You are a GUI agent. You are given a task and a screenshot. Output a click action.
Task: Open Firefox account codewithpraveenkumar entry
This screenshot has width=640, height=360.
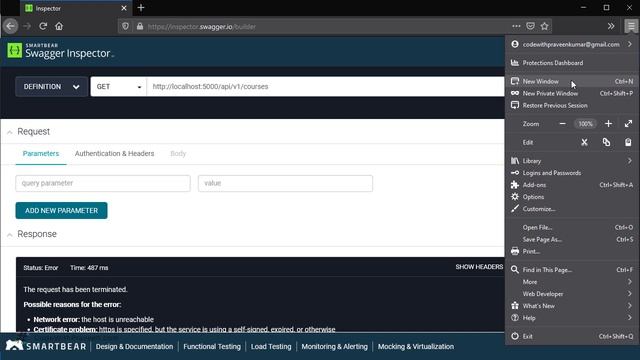click(572, 44)
